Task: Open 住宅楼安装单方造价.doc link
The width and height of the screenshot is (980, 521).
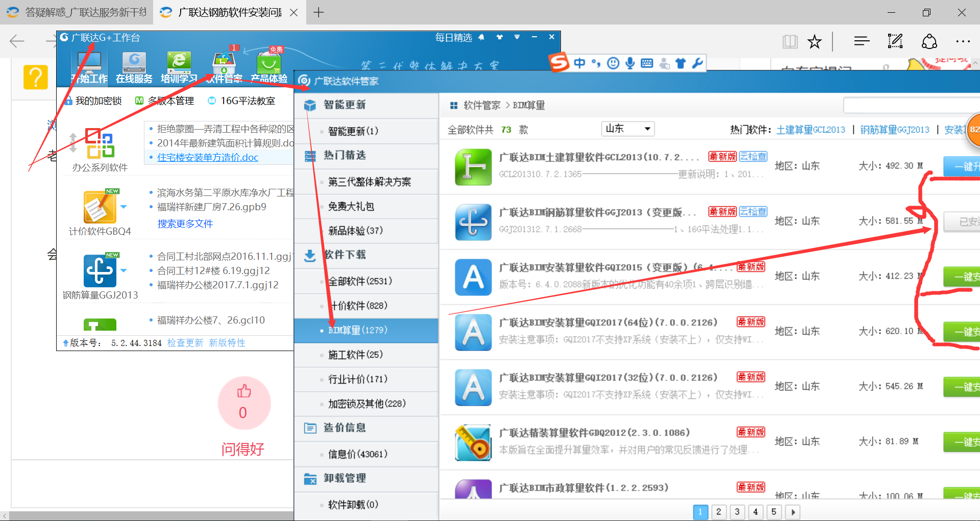Action: pyautogui.click(x=208, y=158)
